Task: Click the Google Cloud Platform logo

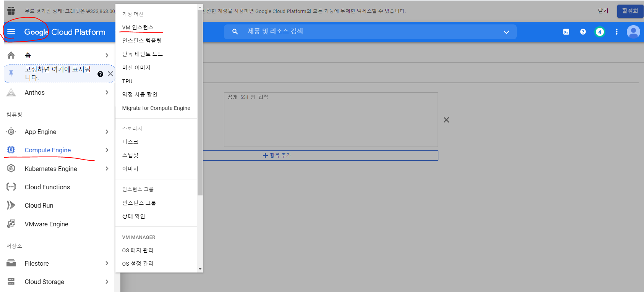Action: pyautogui.click(x=65, y=32)
